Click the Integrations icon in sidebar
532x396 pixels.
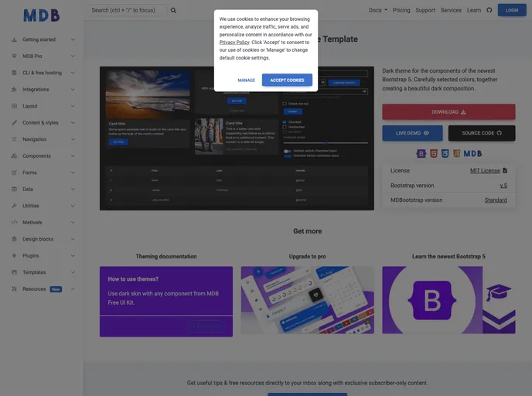coord(14,90)
